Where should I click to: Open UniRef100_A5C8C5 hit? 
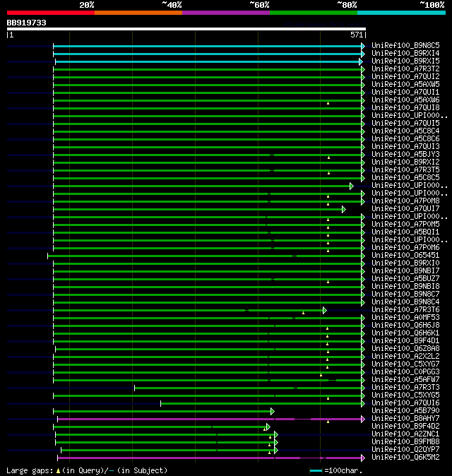(405, 177)
